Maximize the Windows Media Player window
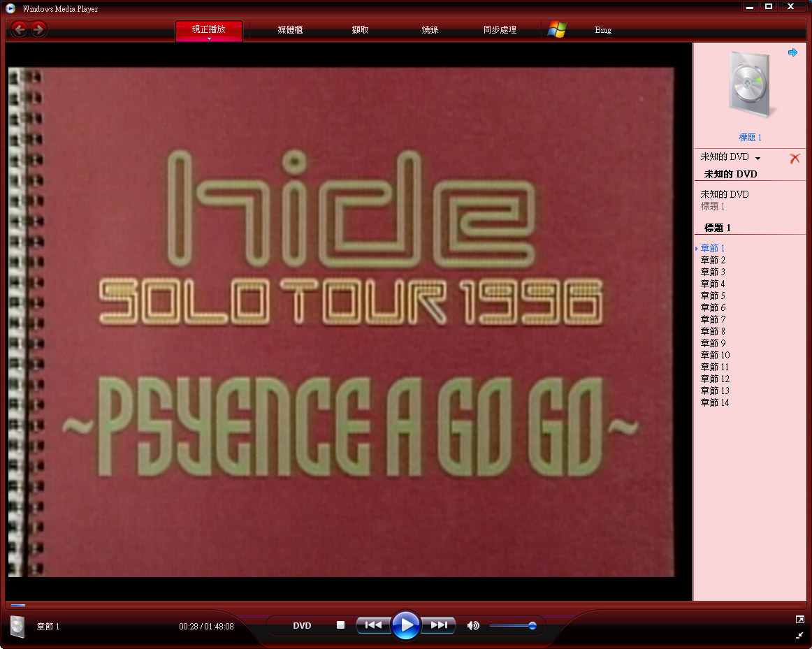Screen dimensions: 812x649 769,7
